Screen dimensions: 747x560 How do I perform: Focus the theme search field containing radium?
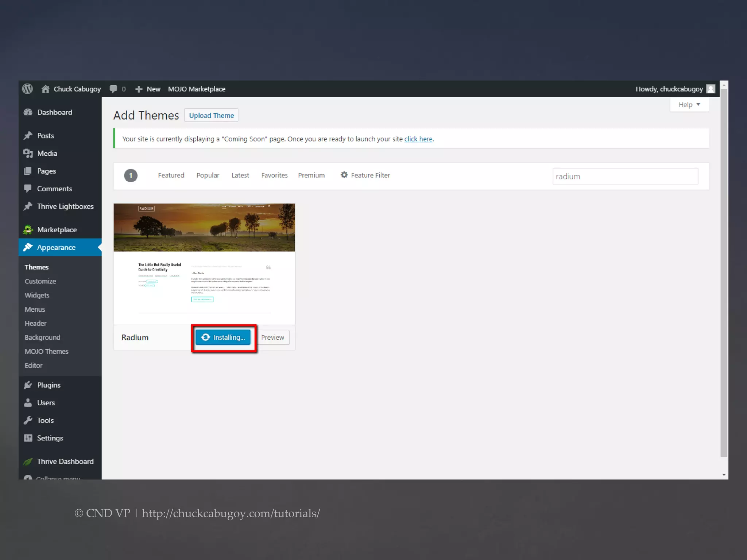625,176
